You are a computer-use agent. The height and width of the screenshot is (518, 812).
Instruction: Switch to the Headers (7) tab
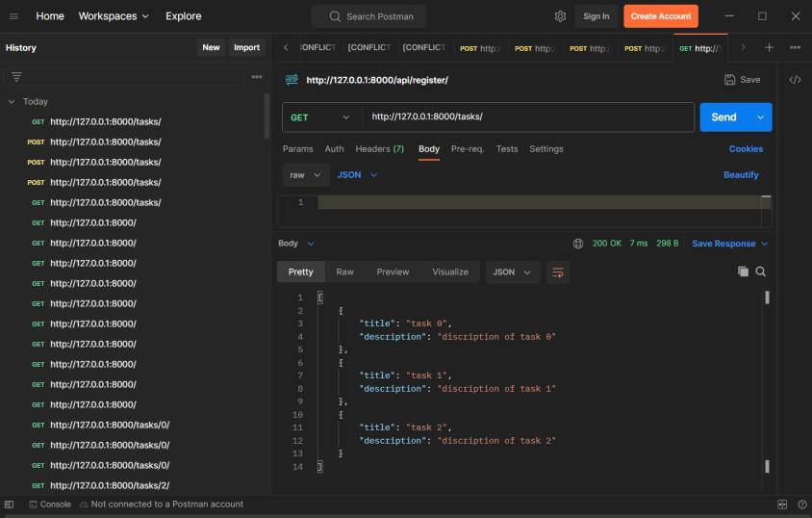pos(379,149)
